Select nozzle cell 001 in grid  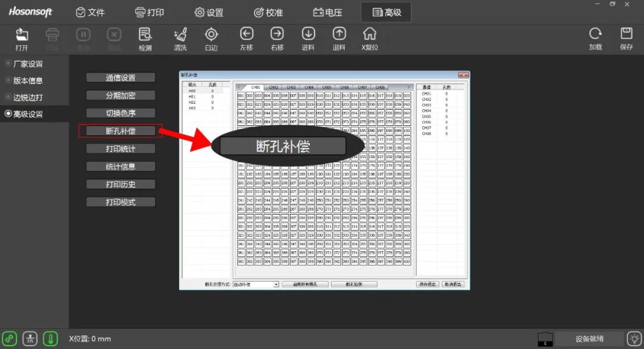[x=241, y=95]
